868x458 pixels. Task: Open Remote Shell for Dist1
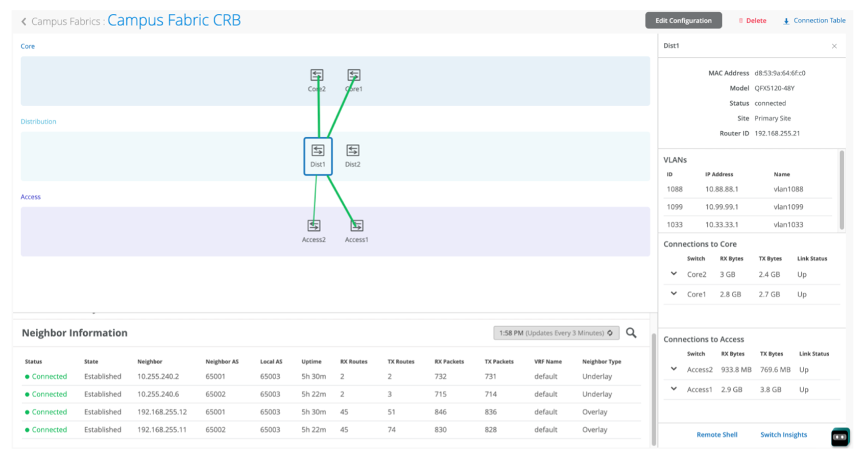point(717,435)
